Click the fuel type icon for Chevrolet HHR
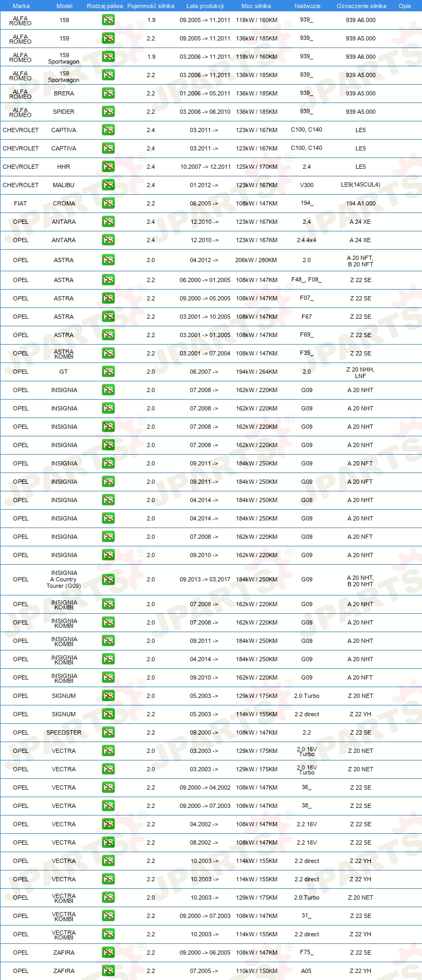 [x=108, y=167]
